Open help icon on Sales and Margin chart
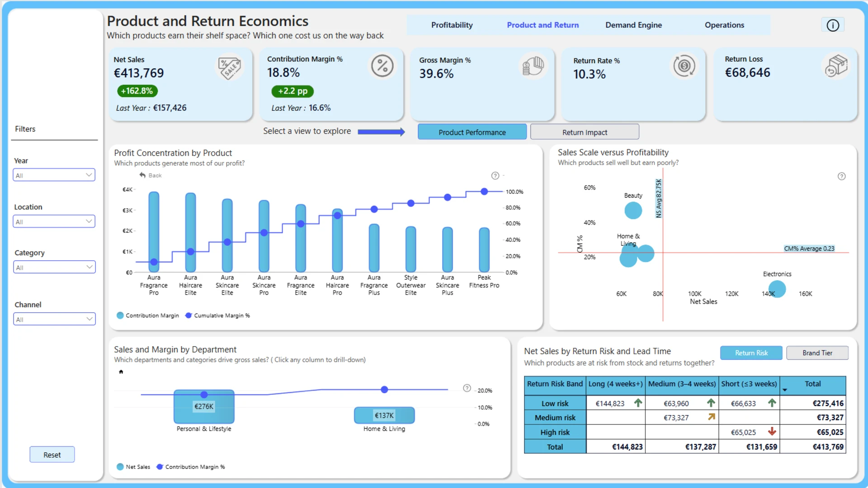Viewport: 868px width, 488px height. point(467,388)
